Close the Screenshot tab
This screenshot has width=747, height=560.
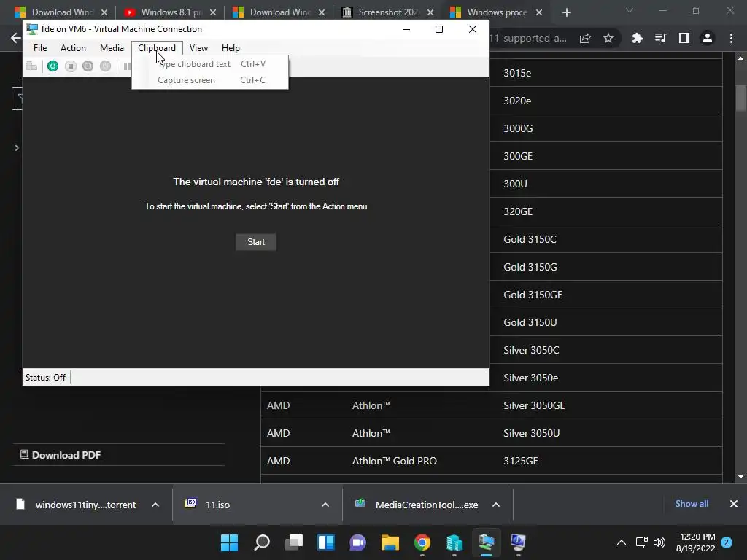coord(430,12)
